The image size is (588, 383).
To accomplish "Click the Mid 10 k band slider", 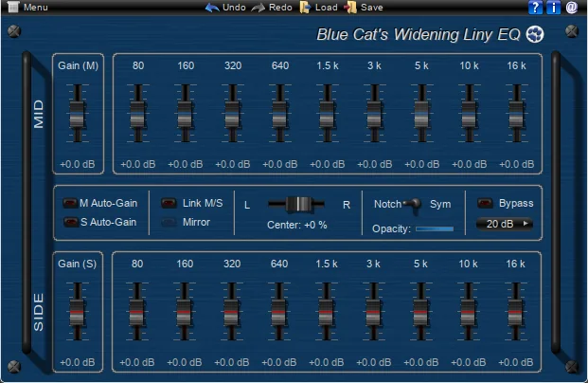I will pos(469,114).
